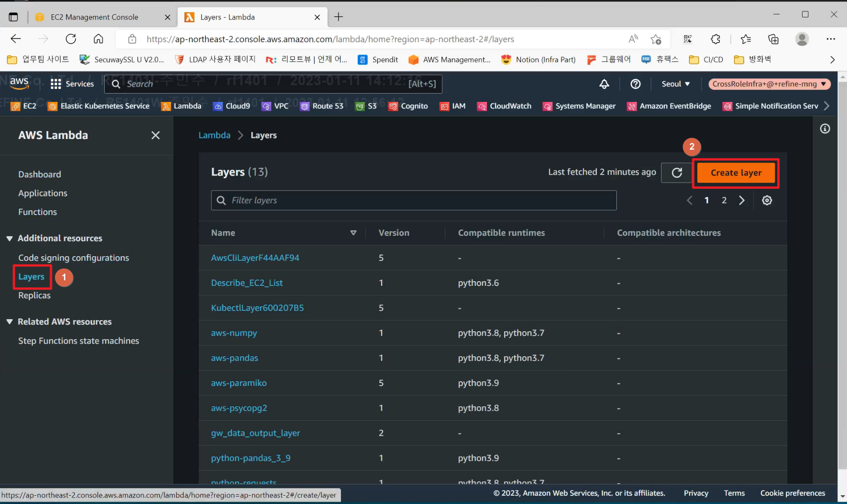Image resolution: width=847 pixels, height=504 pixels.
Task: Go back to previous page
Action: coord(16,39)
